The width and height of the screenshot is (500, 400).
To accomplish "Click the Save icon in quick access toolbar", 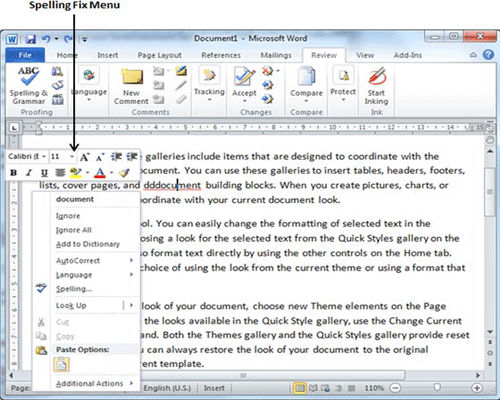I will (31, 39).
